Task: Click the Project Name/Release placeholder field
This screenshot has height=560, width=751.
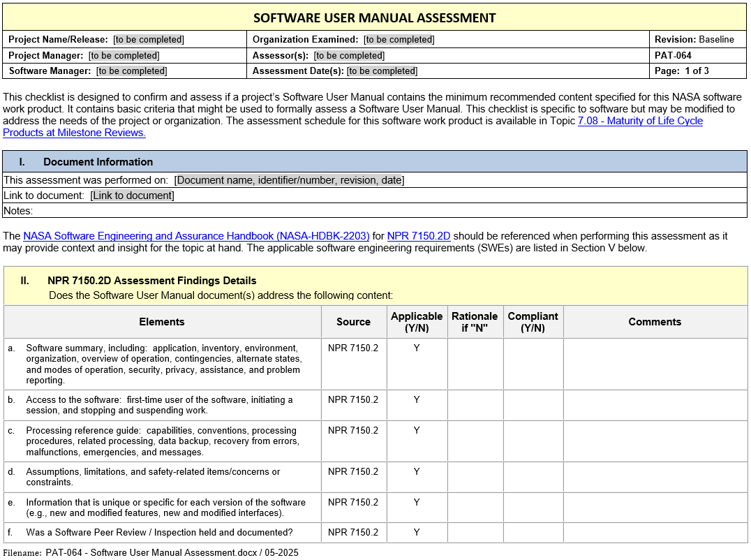Action: pyautogui.click(x=149, y=40)
